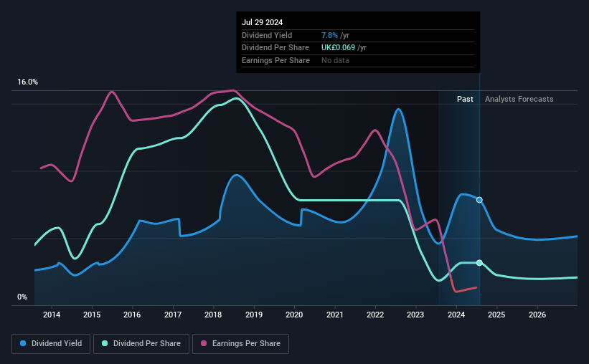
Task: Click the Dividend Yield row label in tooltip
Action: pos(267,35)
